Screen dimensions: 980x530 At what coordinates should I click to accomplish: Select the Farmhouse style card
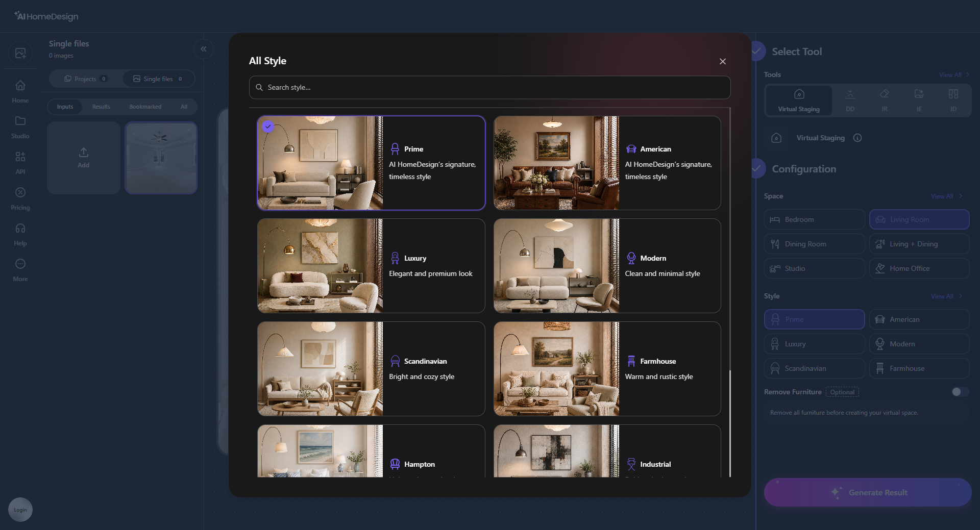(607, 369)
